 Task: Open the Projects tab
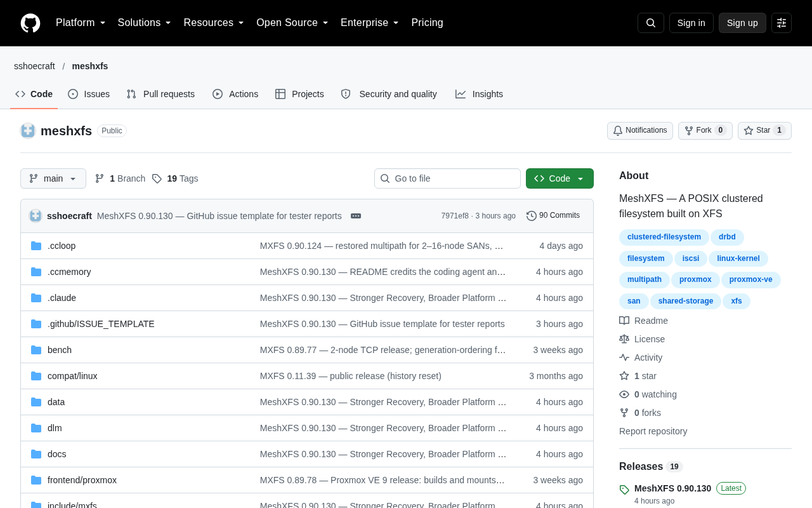(x=299, y=94)
